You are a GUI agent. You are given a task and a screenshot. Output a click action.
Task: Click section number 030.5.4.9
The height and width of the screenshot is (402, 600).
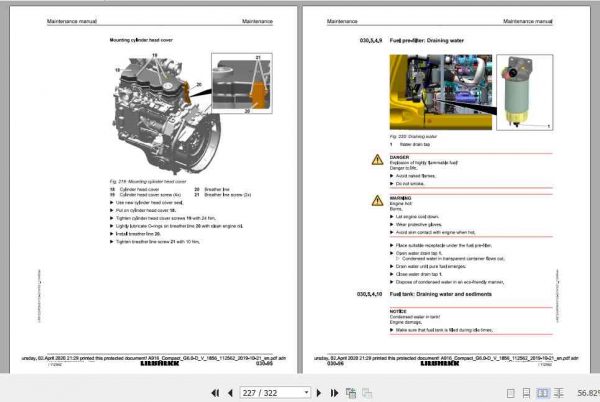pos(371,41)
